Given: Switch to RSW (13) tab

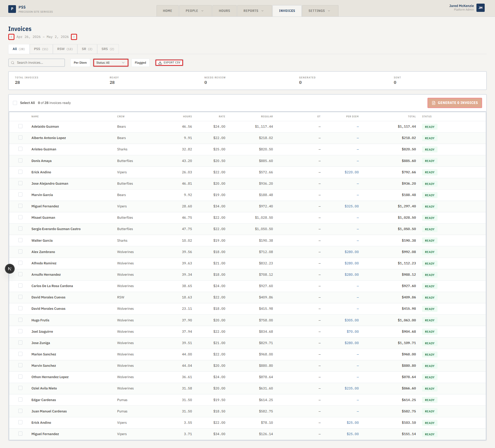Looking at the screenshot, I should pyautogui.click(x=65, y=49).
